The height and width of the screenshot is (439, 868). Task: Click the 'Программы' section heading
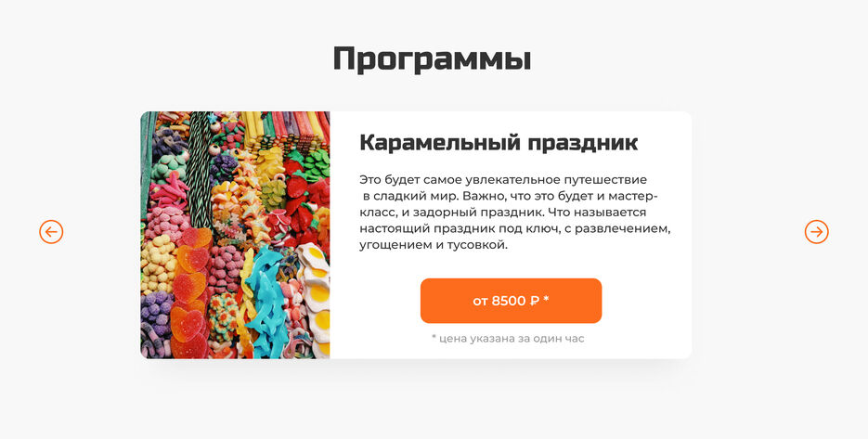(x=433, y=58)
